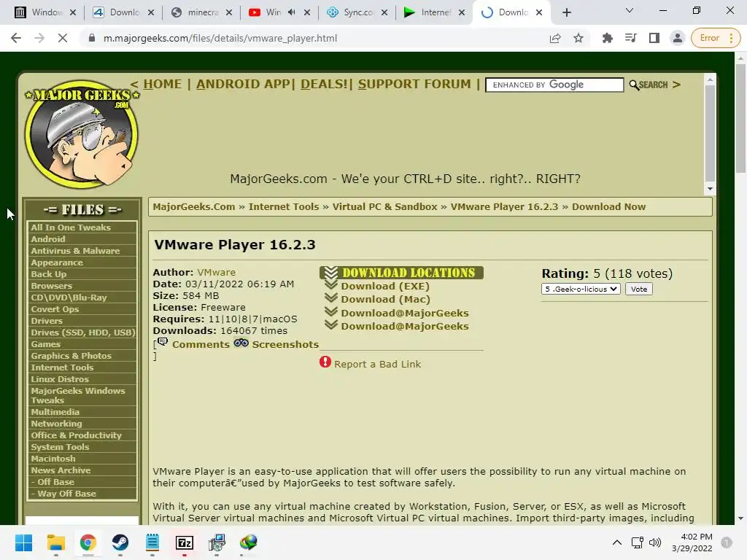
Task: Open the clock showing 4:02 PM
Action: tap(692, 542)
